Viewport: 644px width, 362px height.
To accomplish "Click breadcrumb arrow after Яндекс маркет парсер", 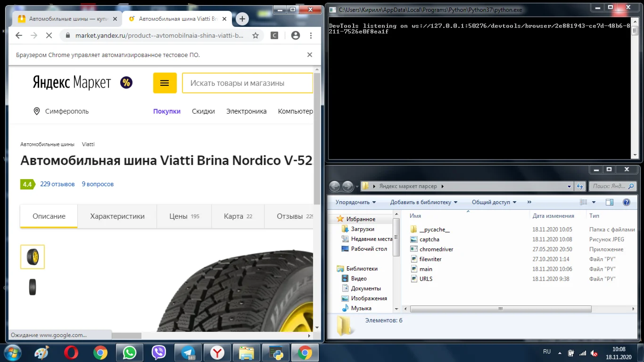I will pyautogui.click(x=442, y=186).
